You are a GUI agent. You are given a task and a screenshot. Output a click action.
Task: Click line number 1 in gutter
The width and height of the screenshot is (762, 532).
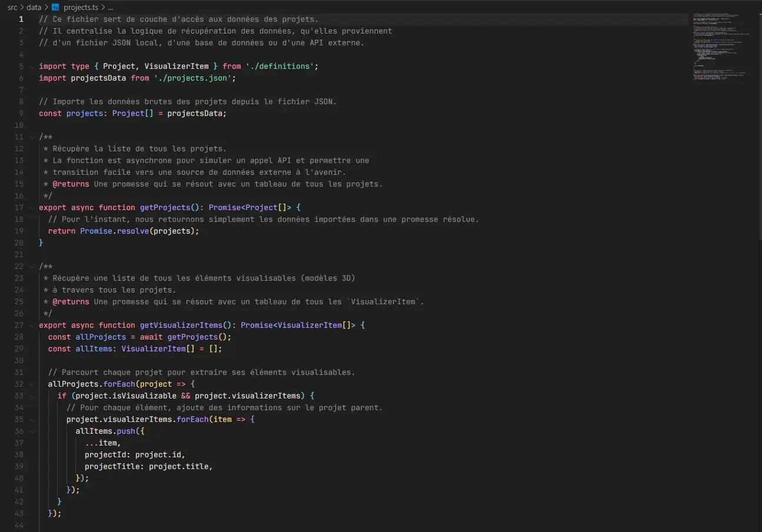pos(21,19)
